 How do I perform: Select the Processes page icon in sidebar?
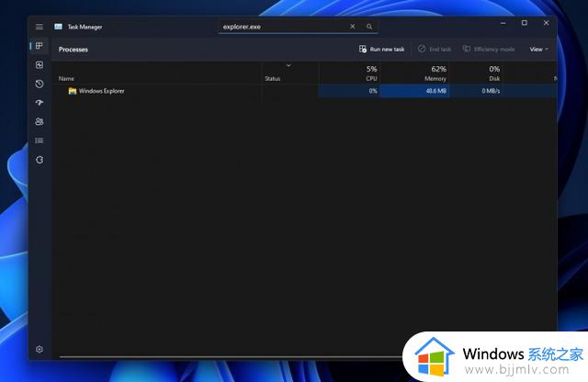click(39, 46)
